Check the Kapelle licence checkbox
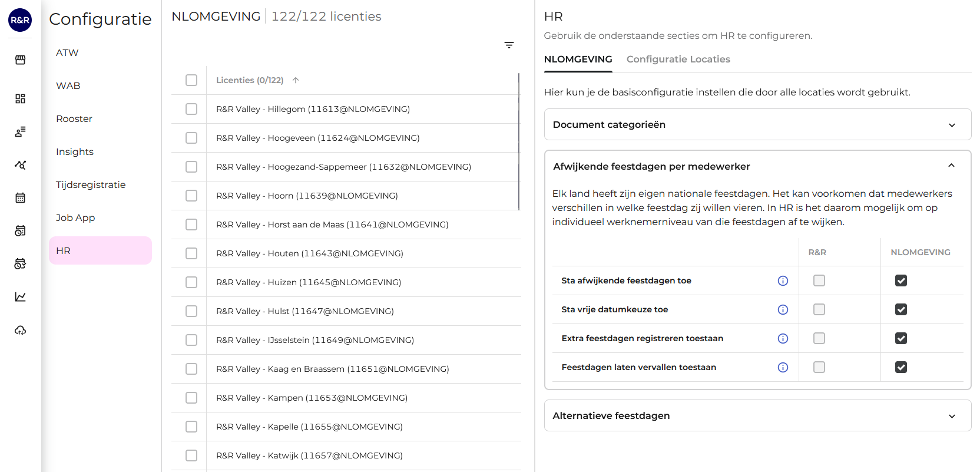 (191, 427)
